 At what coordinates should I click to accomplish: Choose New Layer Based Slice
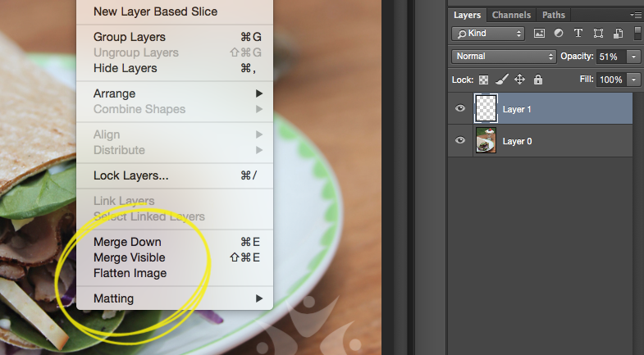point(175,11)
